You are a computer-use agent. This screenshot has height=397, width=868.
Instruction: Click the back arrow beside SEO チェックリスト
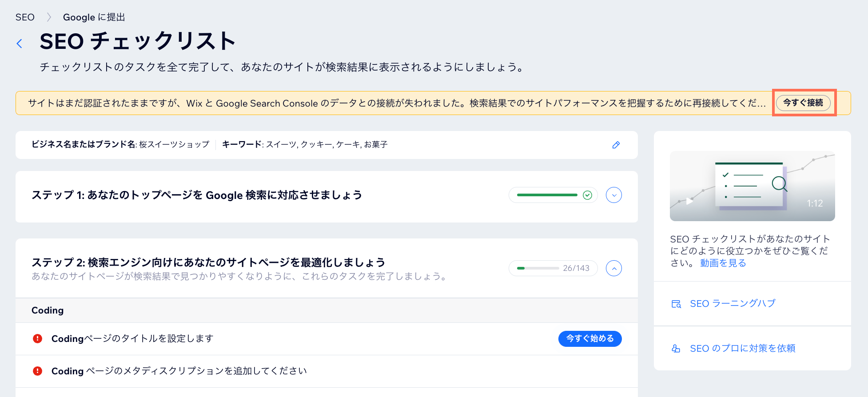20,44
